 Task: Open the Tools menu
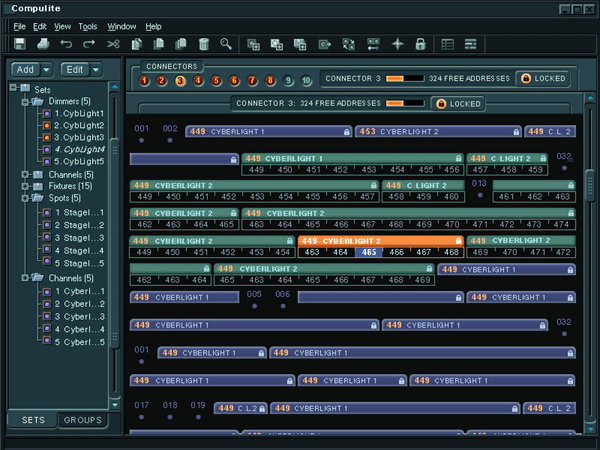(x=88, y=25)
